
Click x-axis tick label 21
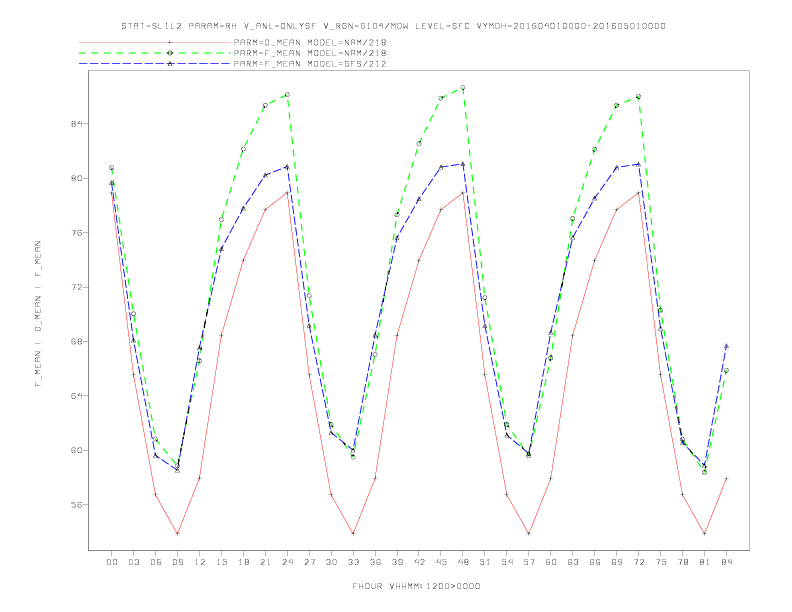click(265, 562)
